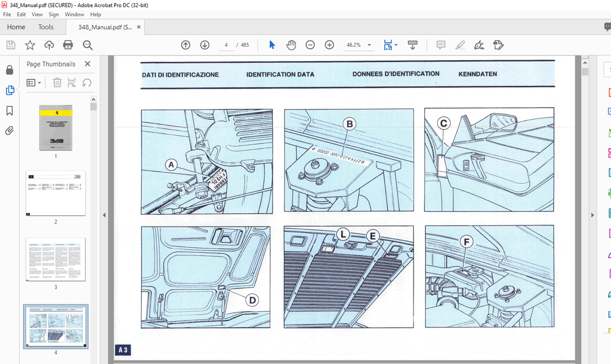
Task: Select the page 4 thumbnail
Action: pyautogui.click(x=56, y=327)
